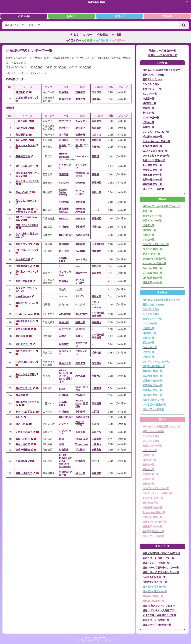Play YouTube icon for Sing Out!

click(x=33, y=192)
